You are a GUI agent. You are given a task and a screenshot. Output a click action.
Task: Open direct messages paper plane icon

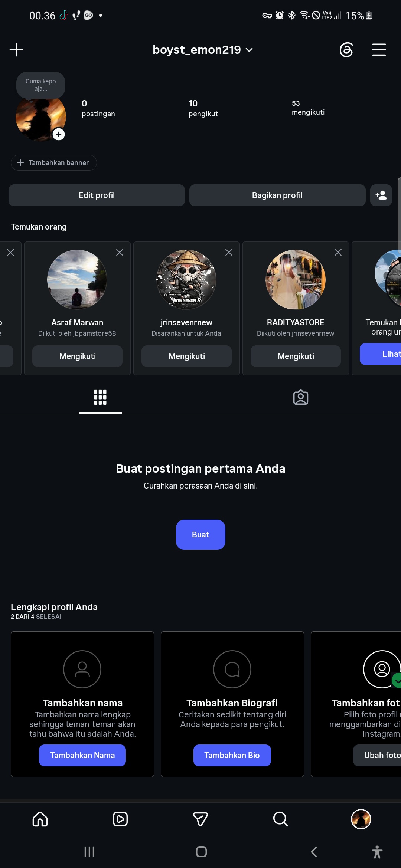point(200,819)
